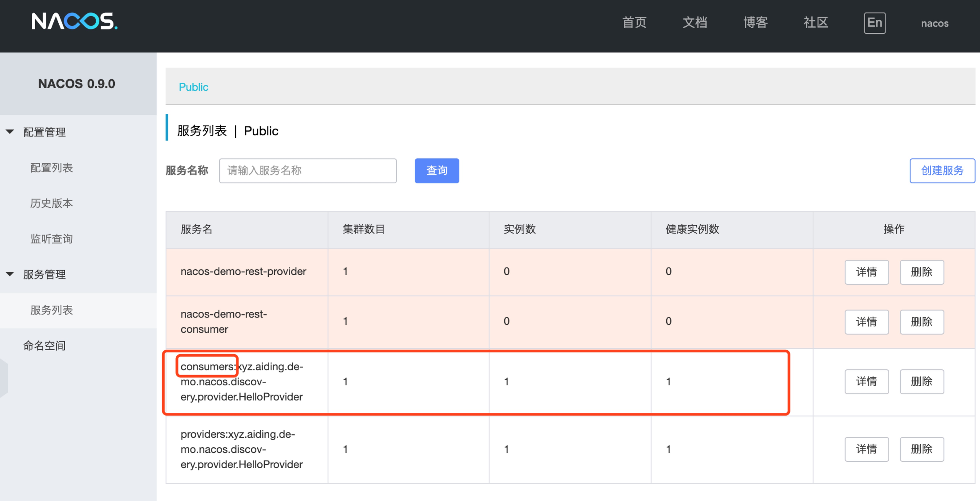The height and width of the screenshot is (501, 980).
Task: Click the NACOS logo
Action: click(x=75, y=21)
